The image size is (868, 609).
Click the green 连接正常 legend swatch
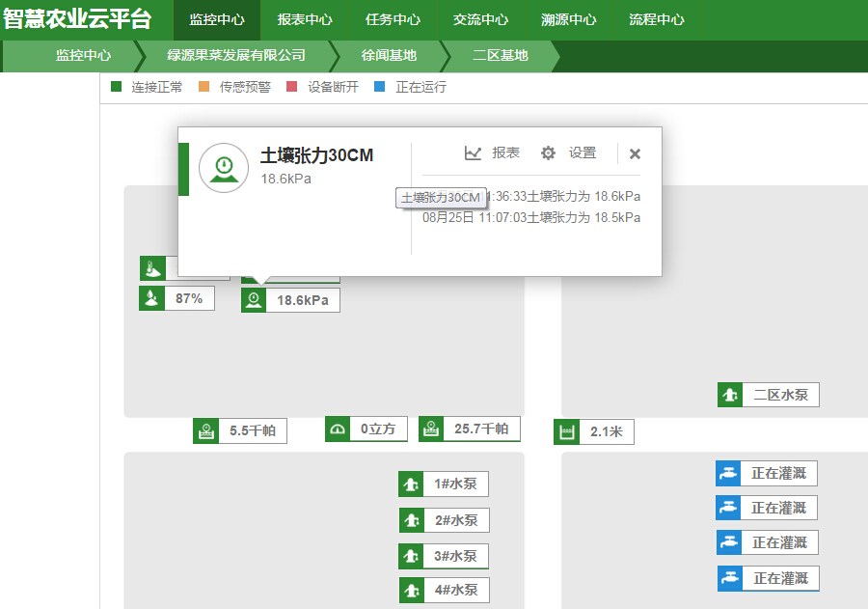click(x=117, y=87)
